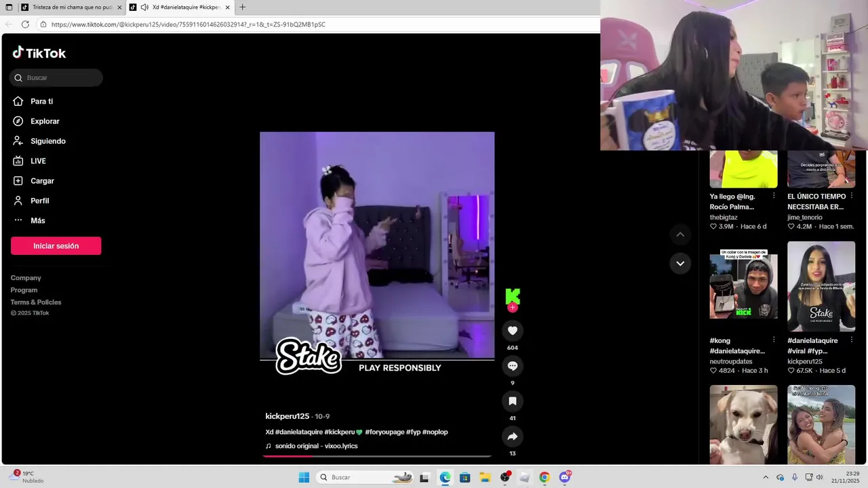Open volume control in system tray
868x488 pixels.
point(819,478)
